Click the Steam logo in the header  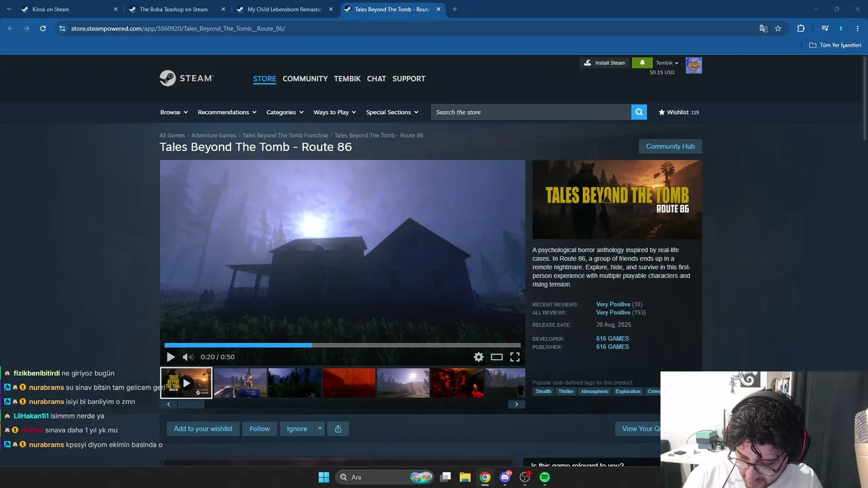[186, 79]
